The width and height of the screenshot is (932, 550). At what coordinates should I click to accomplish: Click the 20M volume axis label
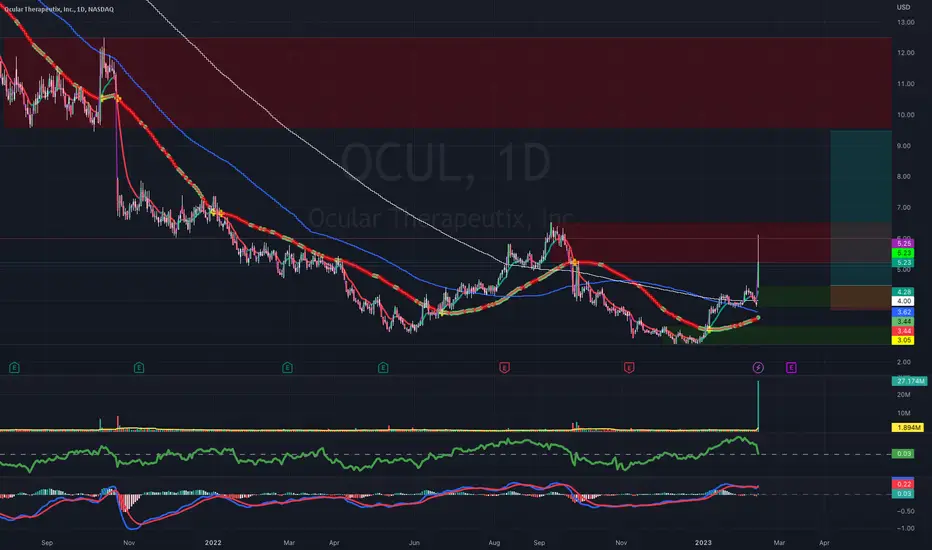tap(904, 395)
